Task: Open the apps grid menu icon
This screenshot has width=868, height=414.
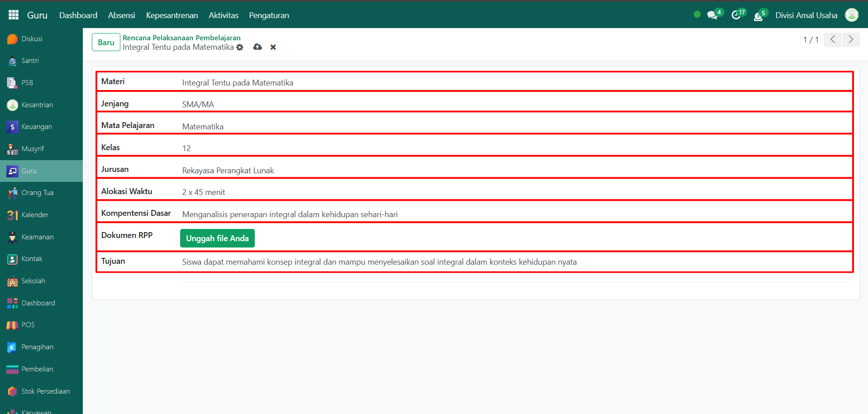Action: point(14,15)
